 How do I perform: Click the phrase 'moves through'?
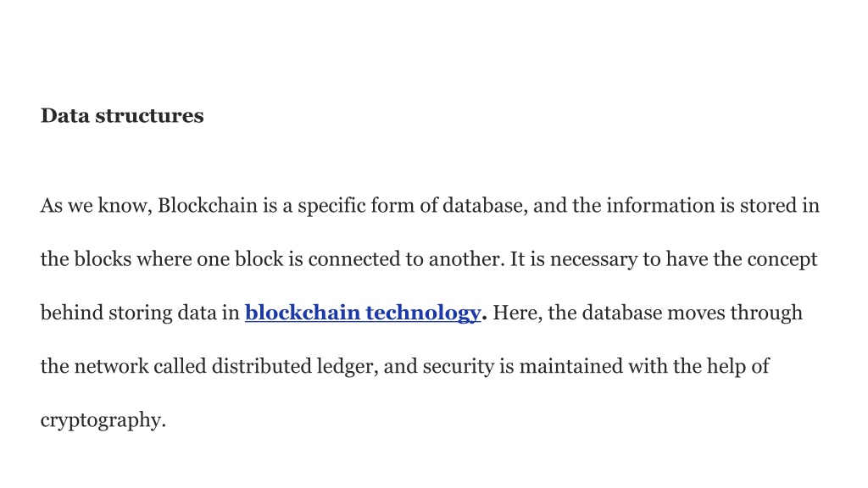pyautogui.click(x=735, y=313)
